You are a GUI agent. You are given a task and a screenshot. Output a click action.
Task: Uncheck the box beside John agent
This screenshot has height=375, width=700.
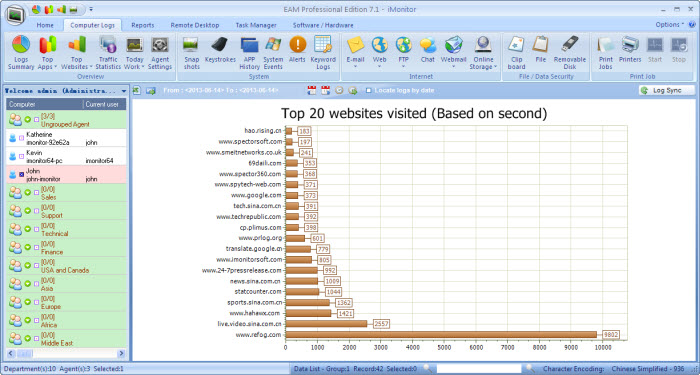click(21, 175)
